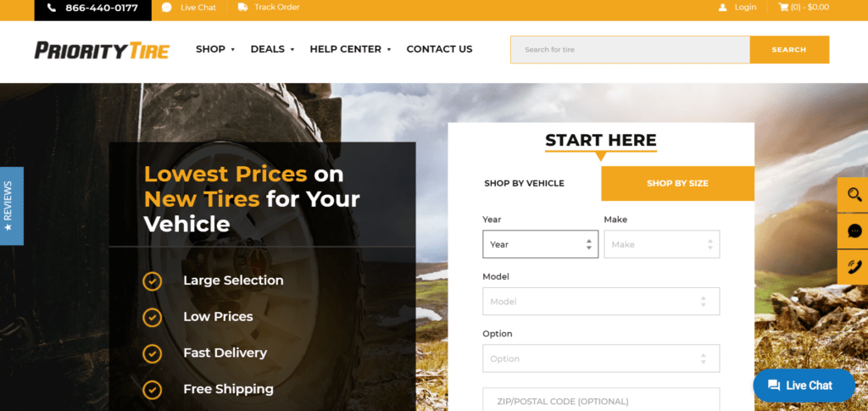Open the shopping cart icon
The width and height of the screenshot is (868, 411).
[783, 7]
